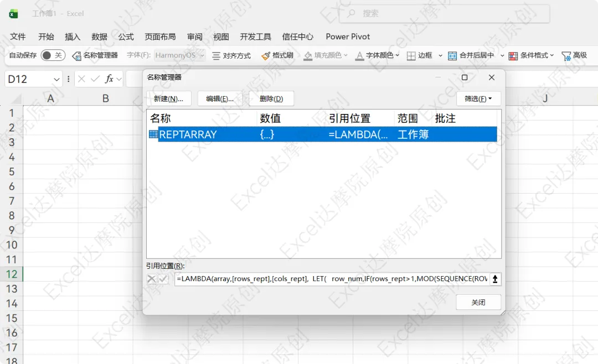
Task: Open the font name HarmonyOS dropdown
Action: coord(202,56)
